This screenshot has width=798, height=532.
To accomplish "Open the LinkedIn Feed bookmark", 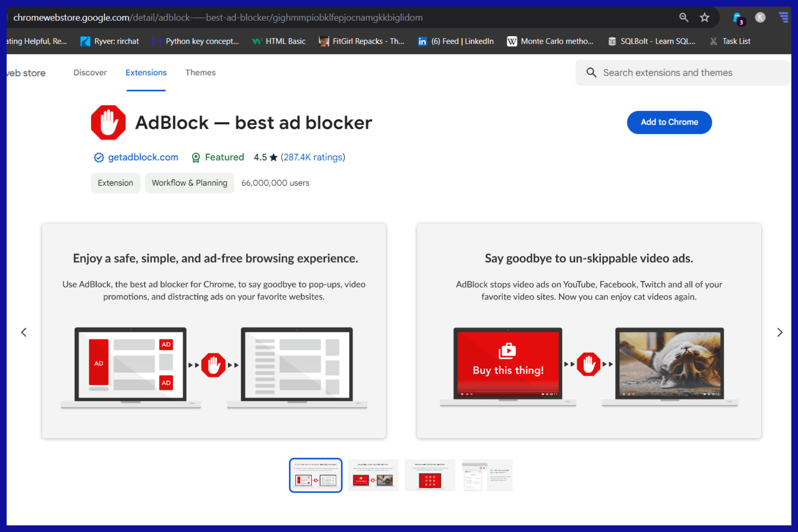I will [x=456, y=41].
